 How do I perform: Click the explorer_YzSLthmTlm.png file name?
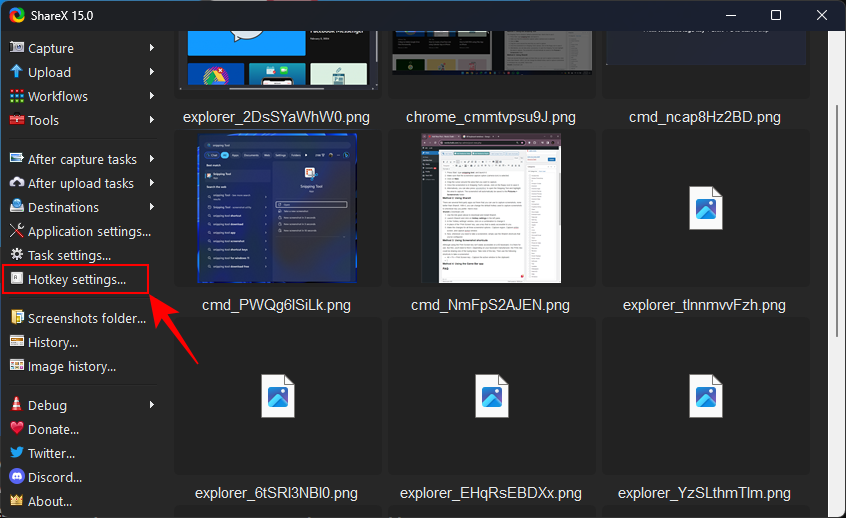[704, 493]
